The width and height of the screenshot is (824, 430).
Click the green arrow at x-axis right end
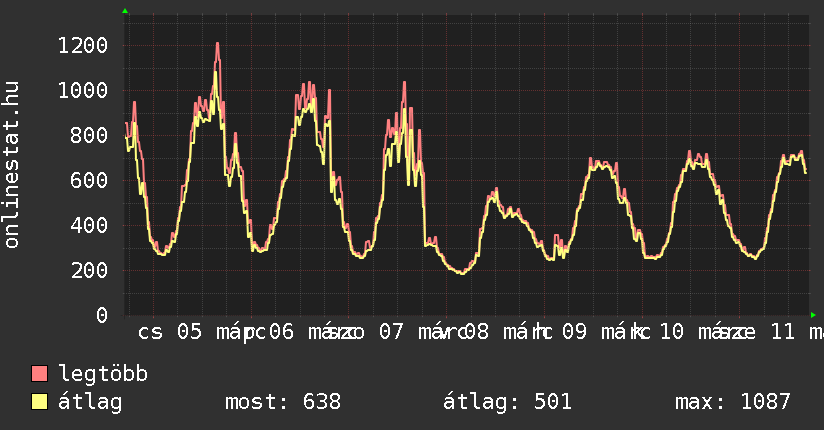pyautogui.click(x=814, y=315)
